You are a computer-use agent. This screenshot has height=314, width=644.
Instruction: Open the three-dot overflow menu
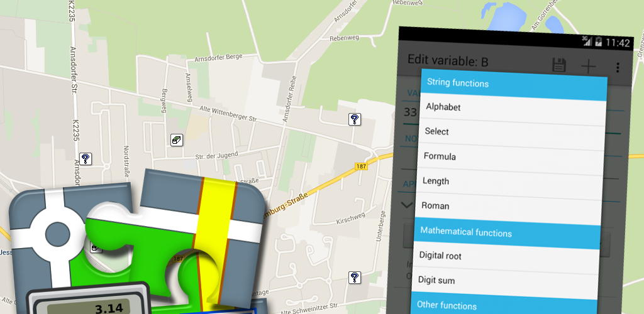coord(618,68)
